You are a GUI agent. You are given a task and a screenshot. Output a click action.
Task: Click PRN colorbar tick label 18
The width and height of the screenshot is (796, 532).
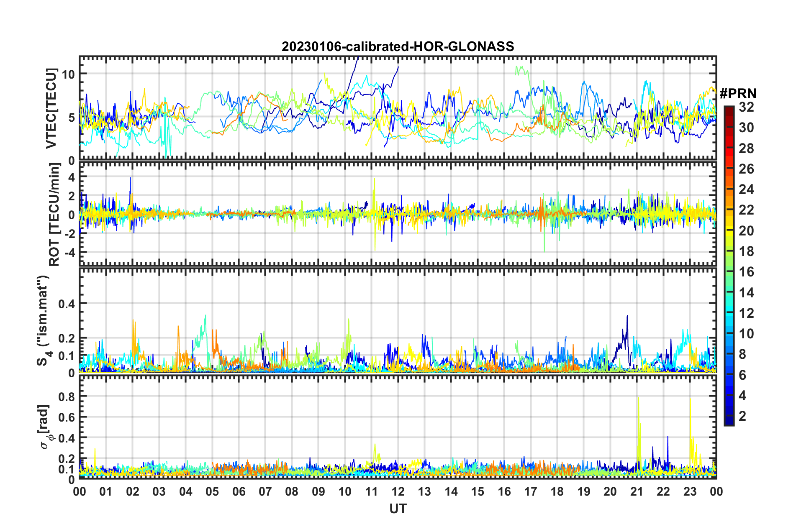[x=746, y=251]
